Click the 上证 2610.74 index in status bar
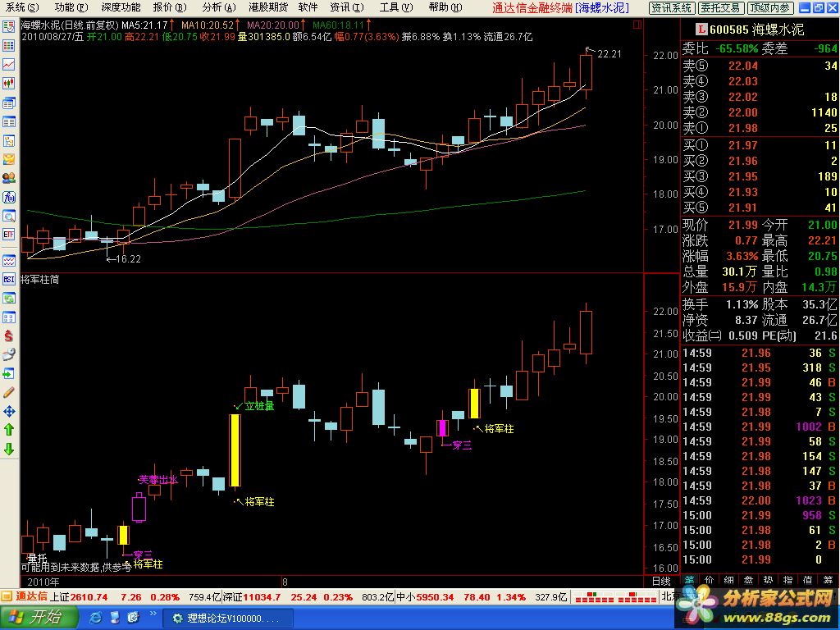The width and height of the screenshot is (840, 630). pyautogui.click(x=79, y=597)
